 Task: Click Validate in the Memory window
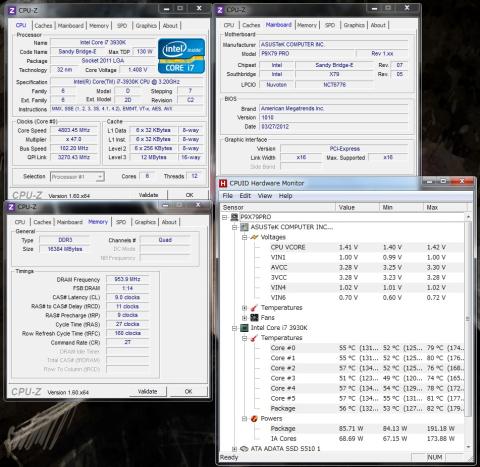pos(147,391)
